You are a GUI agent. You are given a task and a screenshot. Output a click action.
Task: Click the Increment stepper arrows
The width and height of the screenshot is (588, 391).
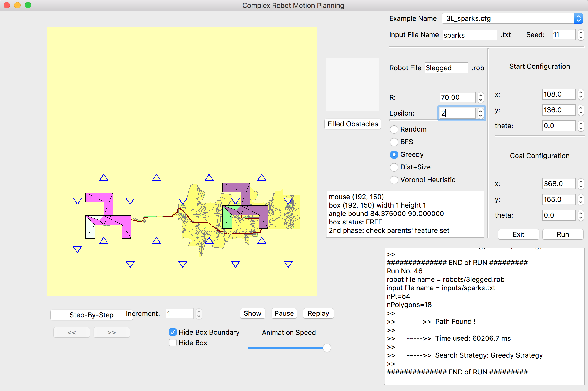(199, 314)
